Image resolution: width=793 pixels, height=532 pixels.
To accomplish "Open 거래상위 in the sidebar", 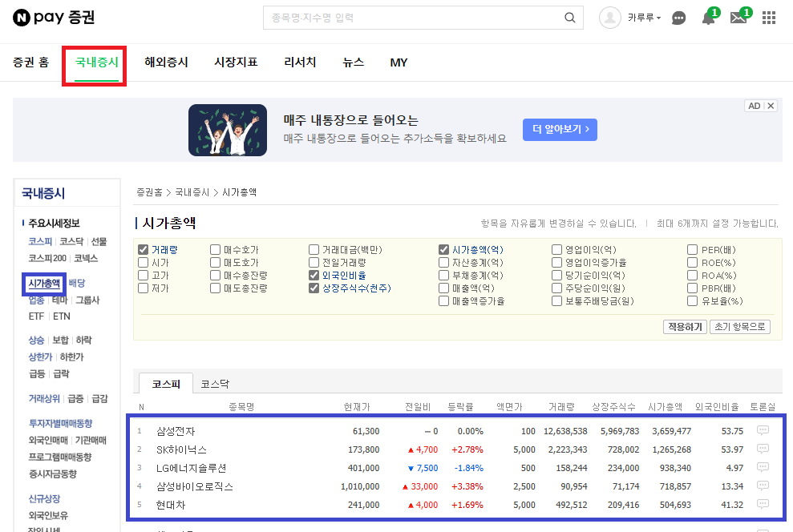I will point(44,399).
